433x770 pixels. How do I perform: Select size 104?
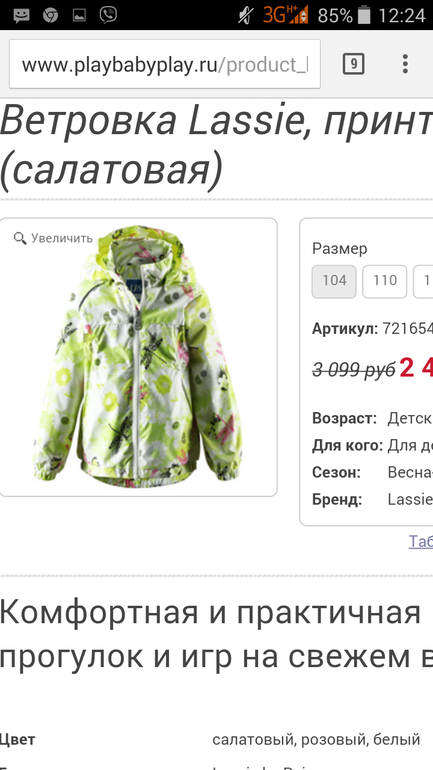[x=334, y=281]
